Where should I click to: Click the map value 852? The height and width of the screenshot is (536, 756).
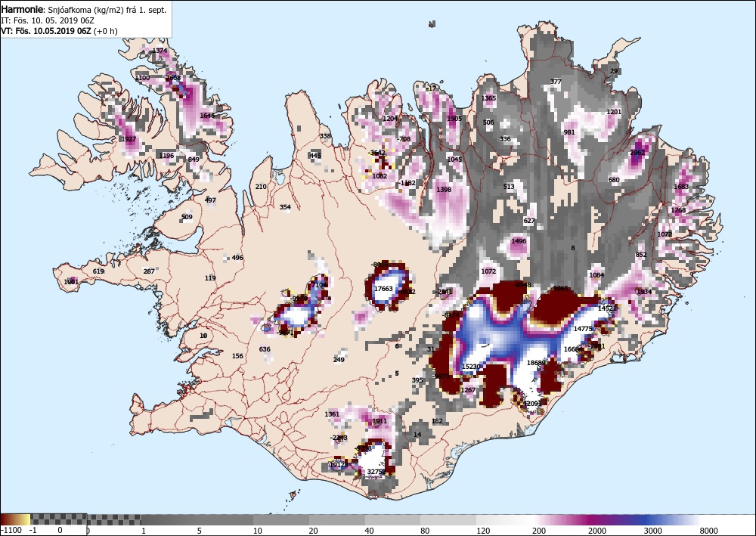641,255
